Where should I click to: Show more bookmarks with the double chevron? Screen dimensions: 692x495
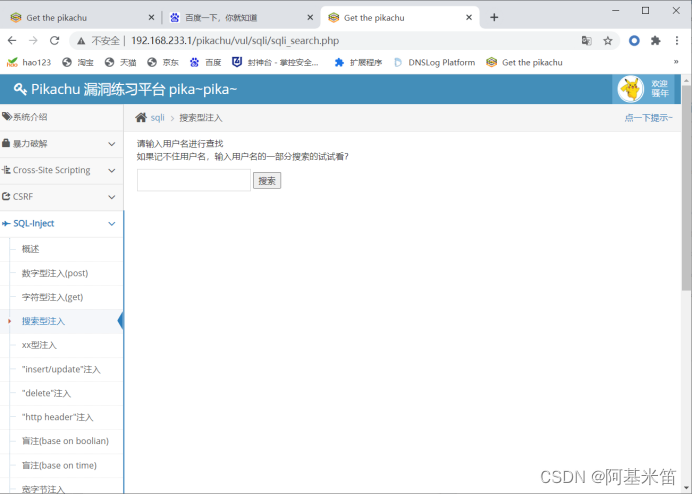point(676,62)
